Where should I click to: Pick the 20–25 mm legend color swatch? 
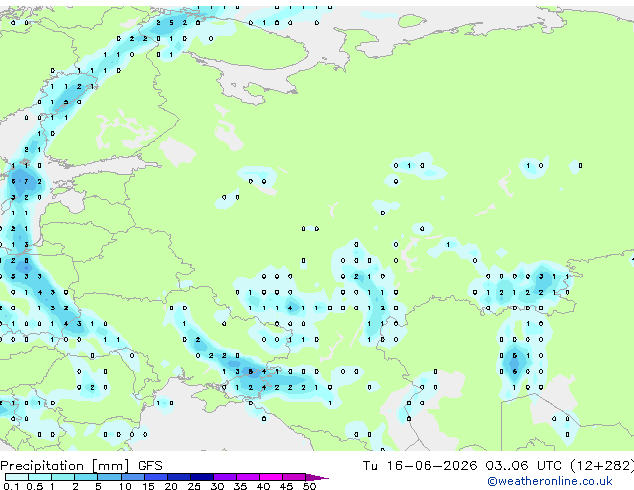coord(179,477)
